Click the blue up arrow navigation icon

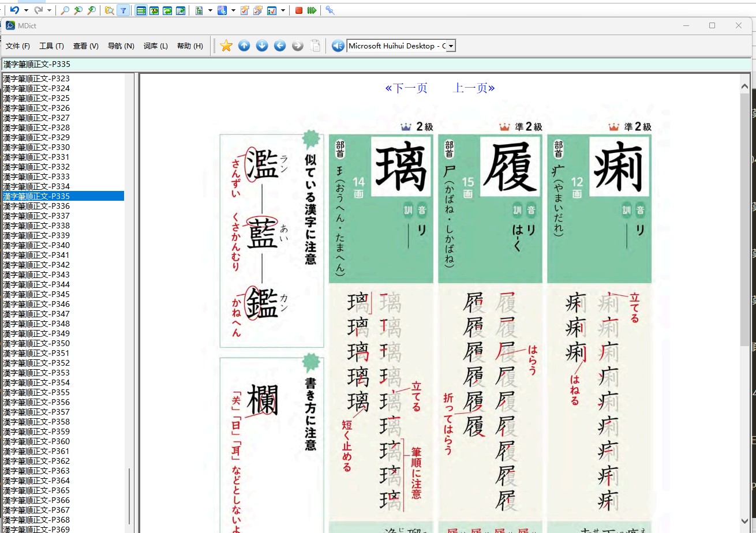point(244,46)
